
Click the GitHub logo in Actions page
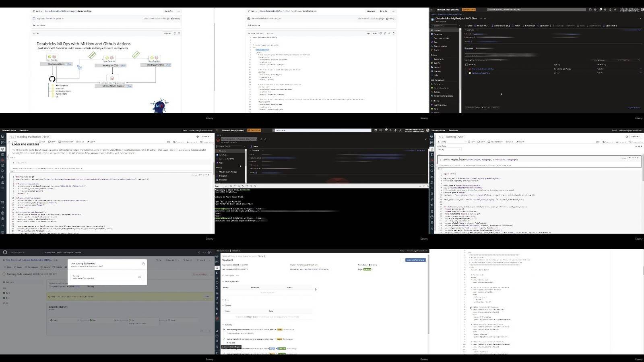pyautogui.click(x=5, y=252)
